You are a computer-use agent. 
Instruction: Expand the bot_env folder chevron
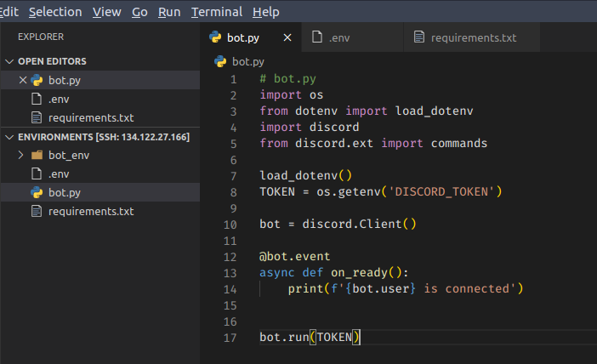click(x=21, y=155)
